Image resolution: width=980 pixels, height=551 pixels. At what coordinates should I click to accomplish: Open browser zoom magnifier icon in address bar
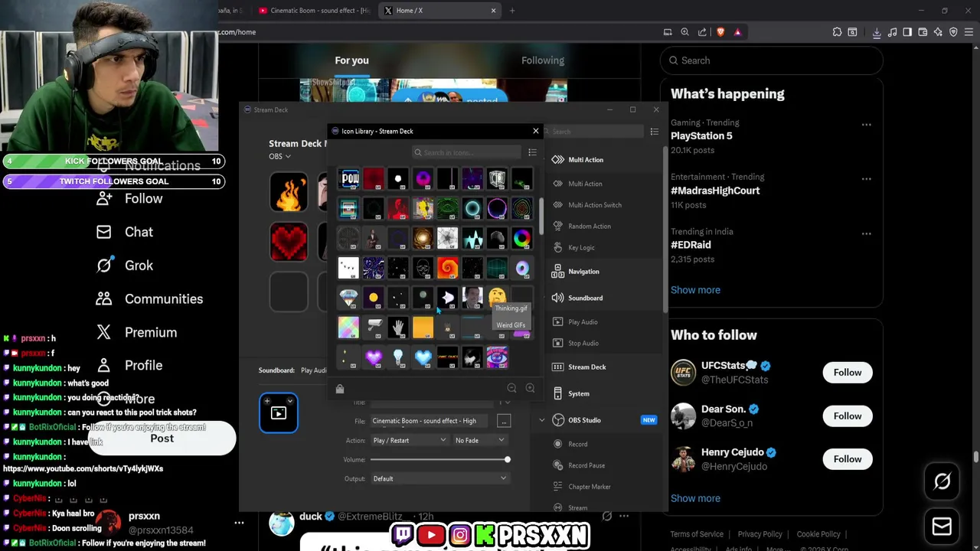(684, 32)
